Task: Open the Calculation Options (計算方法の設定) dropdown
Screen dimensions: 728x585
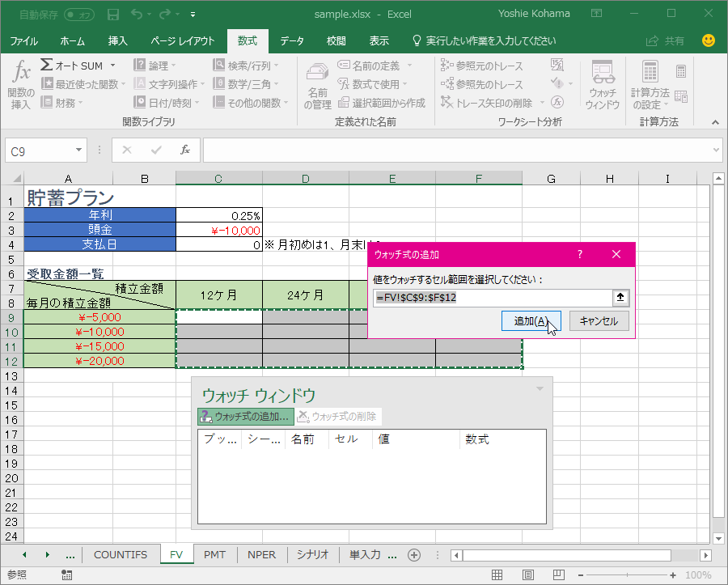Action: [x=650, y=85]
